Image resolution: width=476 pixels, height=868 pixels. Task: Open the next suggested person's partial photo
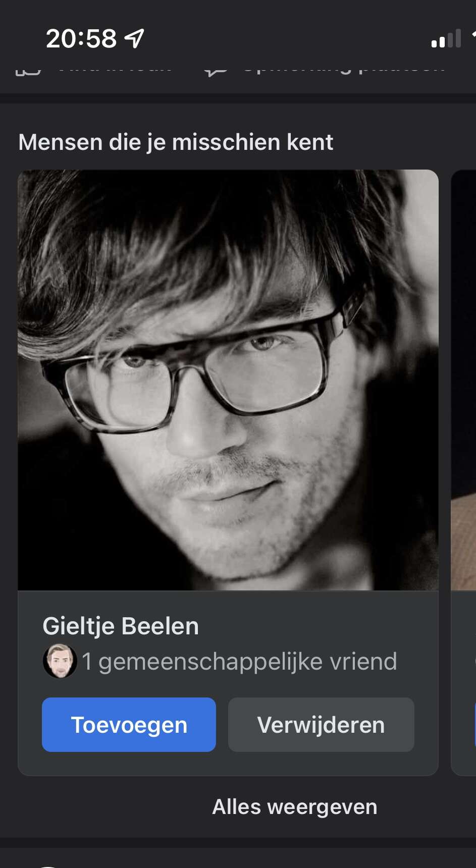coord(463,380)
